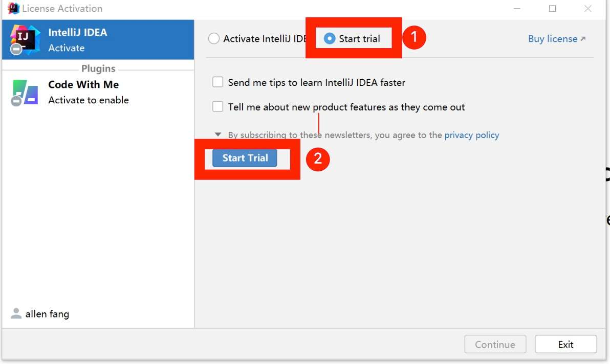Click the IntelliJ IDEA product logo icon
This screenshot has height=364, width=610.
tap(25, 39)
